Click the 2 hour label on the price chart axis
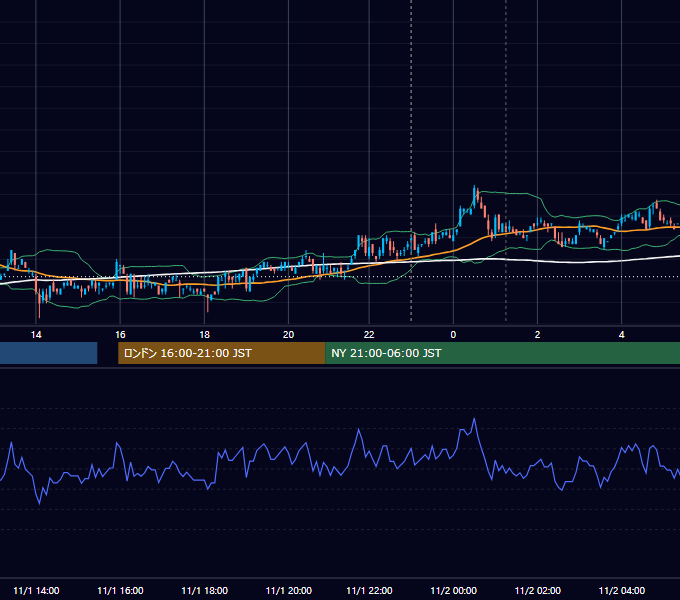The image size is (680, 600). click(x=537, y=335)
